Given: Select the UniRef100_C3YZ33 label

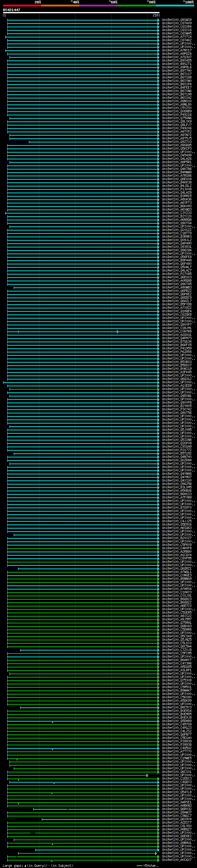Looking at the screenshot, I should (x=177, y=213).
